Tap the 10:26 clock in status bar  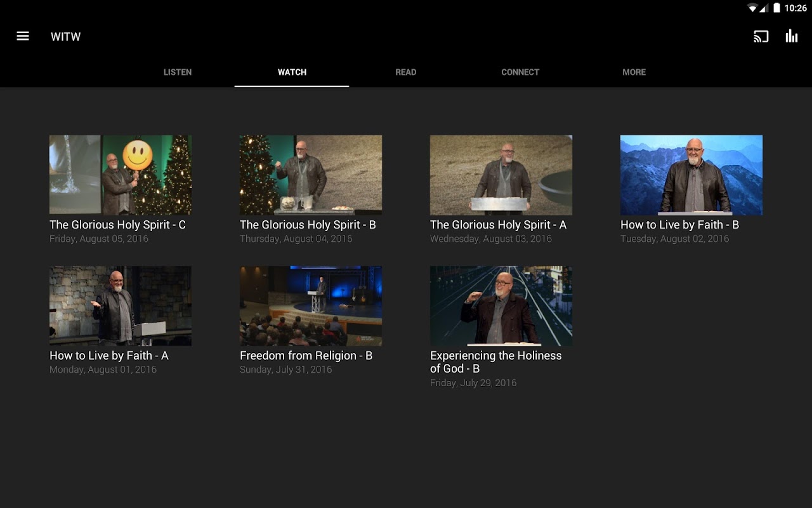[796, 8]
